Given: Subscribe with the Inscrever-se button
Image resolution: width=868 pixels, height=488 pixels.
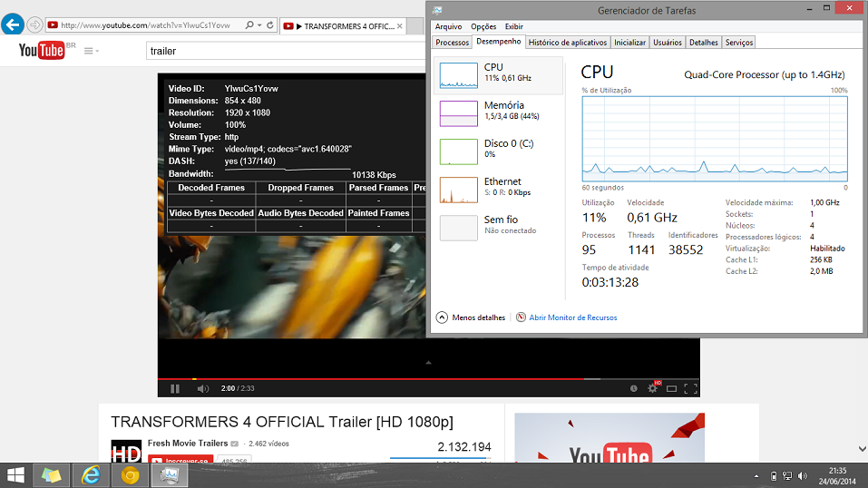Looking at the screenshot, I should coord(180,460).
